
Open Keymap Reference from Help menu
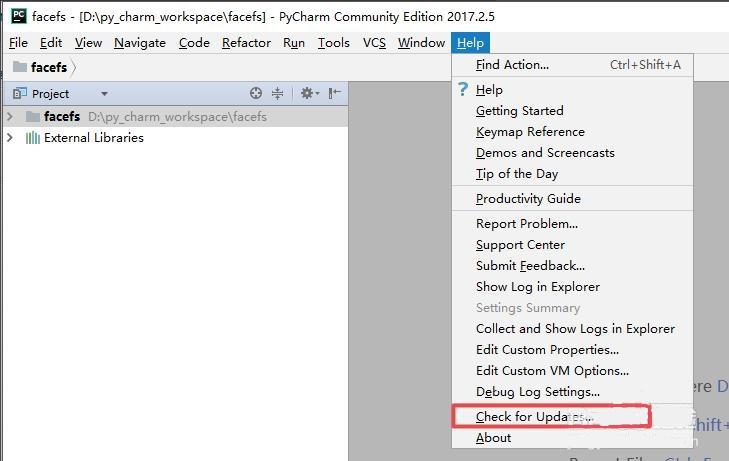pyautogui.click(x=572, y=132)
